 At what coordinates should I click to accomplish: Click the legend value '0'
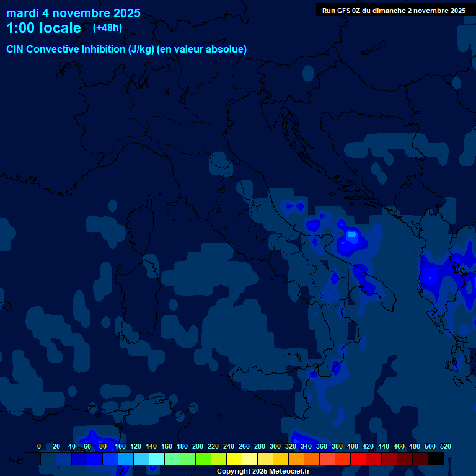[x=39, y=446]
